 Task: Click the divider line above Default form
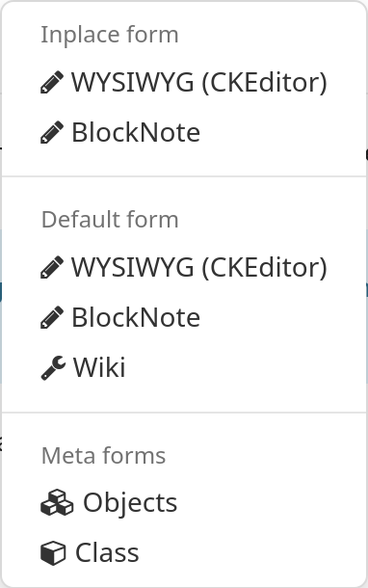pos(184,175)
